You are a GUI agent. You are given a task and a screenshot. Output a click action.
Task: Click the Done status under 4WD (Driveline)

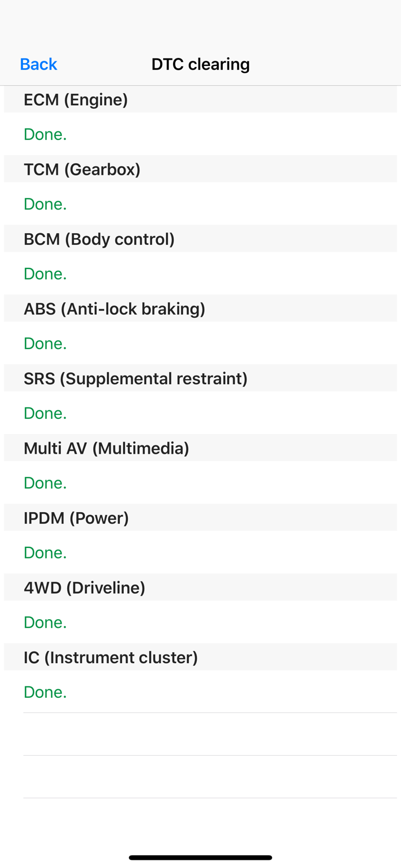[45, 623]
